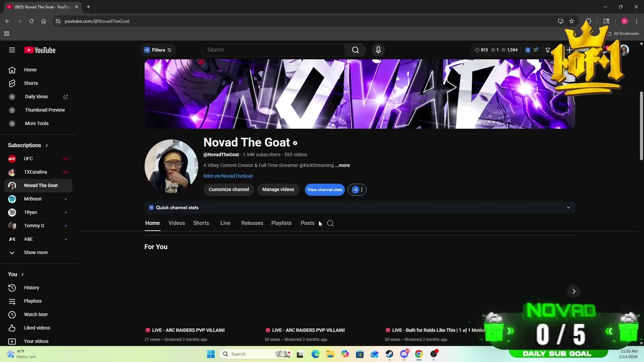The height and width of the screenshot is (362, 644).
Task: Open the YouTube hamburger guide menu
Action: tap(12, 50)
